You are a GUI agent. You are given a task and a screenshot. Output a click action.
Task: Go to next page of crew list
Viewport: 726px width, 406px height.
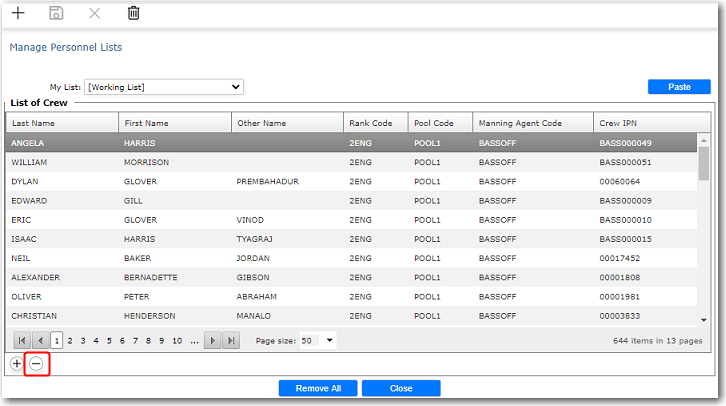(x=212, y=341)
